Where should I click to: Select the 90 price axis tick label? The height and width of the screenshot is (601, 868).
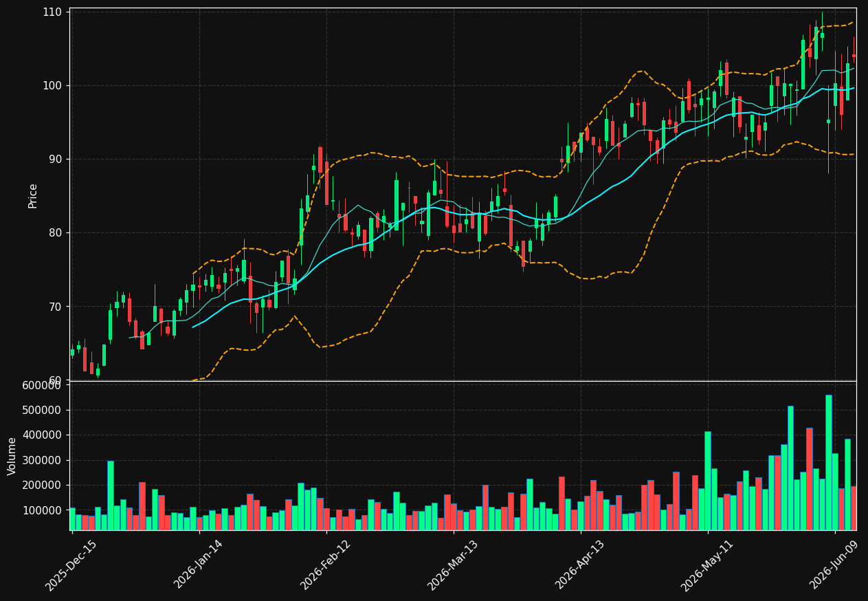56,160
